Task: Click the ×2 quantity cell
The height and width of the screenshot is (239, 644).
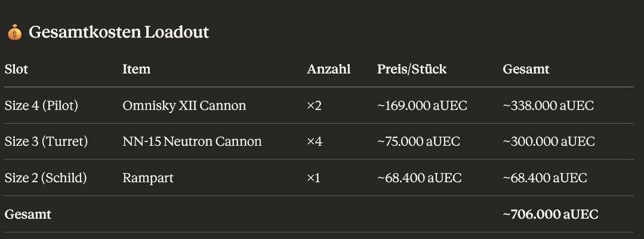Action: (314, 106)
